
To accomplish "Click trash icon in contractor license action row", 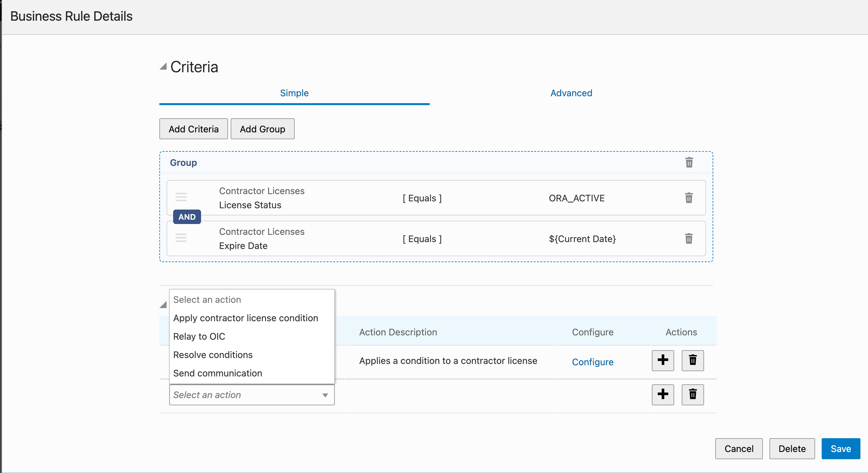I will coord(693,360).
